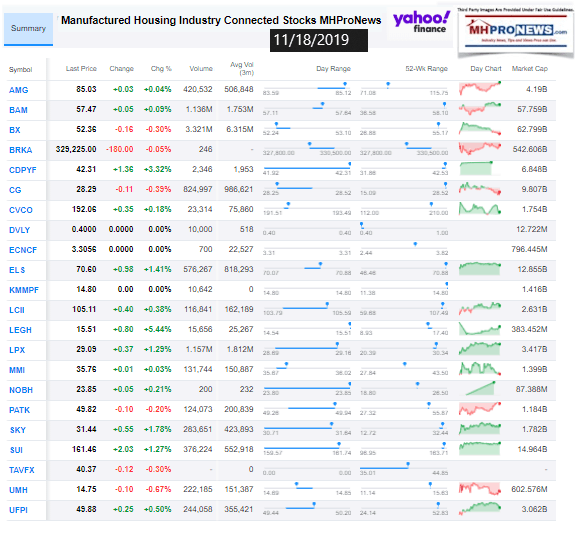Sort by the Change column header
The image size is (575, 540).
click(x=121, y=69)
